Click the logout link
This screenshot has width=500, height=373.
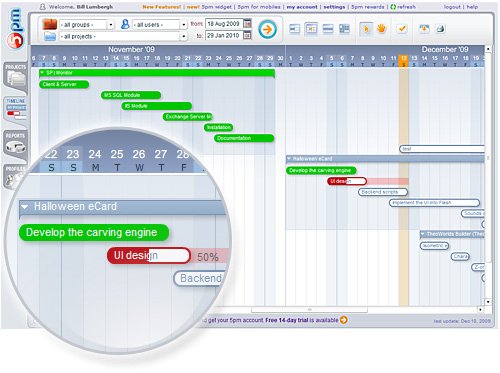pos(452,7)
